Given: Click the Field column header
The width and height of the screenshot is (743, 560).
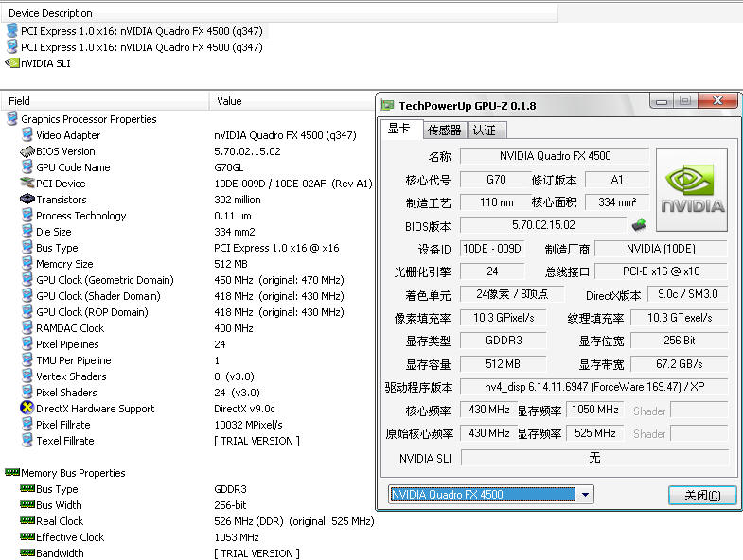Looking at the screenshot, I should [x=105, y=101].
